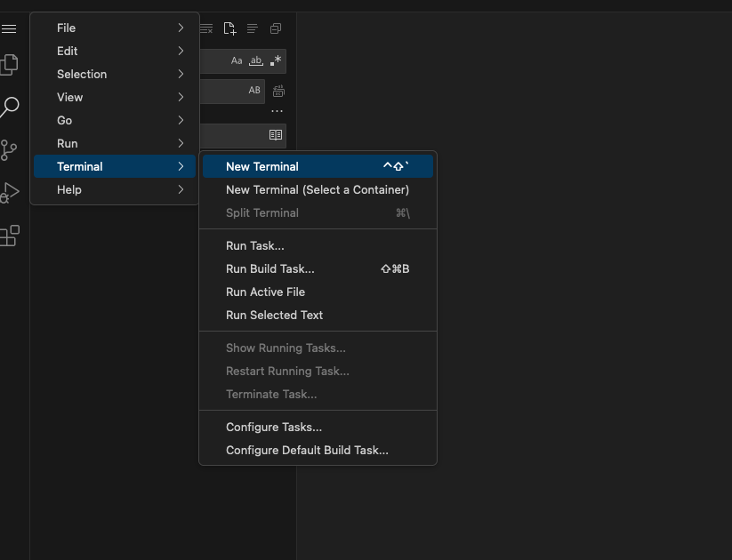Click the Clear Search Results icon

coord(206,29)
